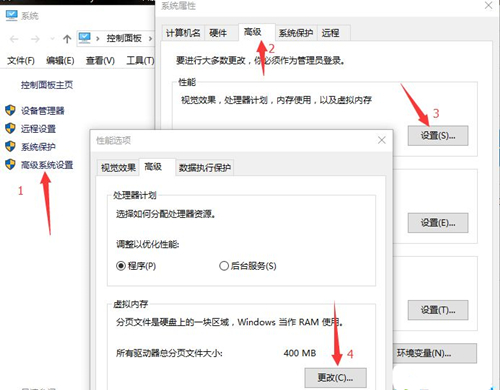Screen dimensions: 500x390
Task: Click 视觉效果 performance description text
Action: [276, 100]
